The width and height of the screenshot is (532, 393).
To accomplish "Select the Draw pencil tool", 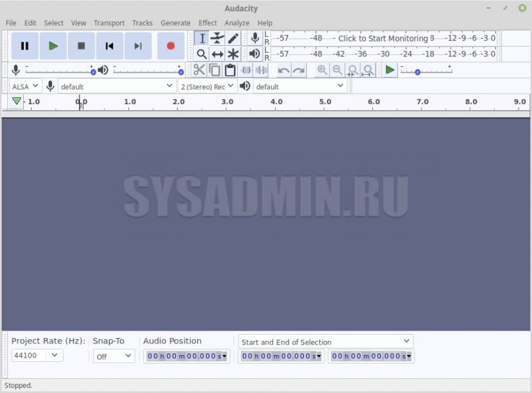I will coord(233,39).
